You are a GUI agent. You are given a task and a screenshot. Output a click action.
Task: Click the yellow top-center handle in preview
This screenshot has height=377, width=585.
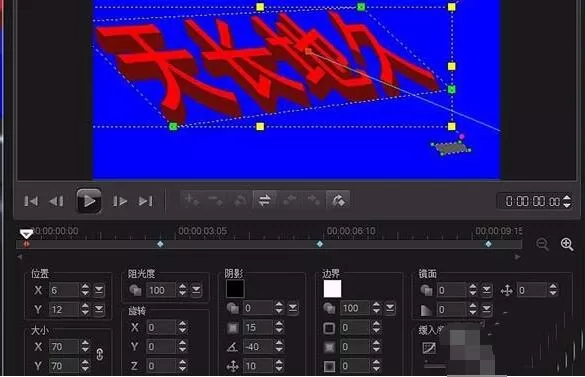pyautogui.click(x=260, y=7)
